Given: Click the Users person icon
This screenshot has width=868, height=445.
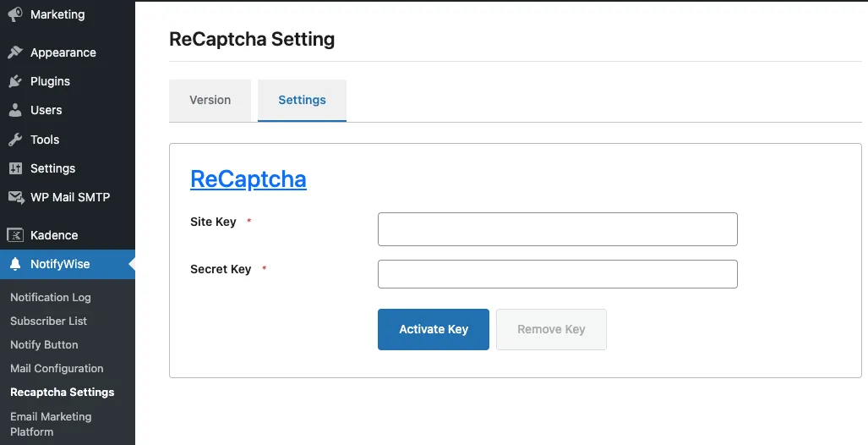Looking at the screenshot, I should tap(15, 110).
